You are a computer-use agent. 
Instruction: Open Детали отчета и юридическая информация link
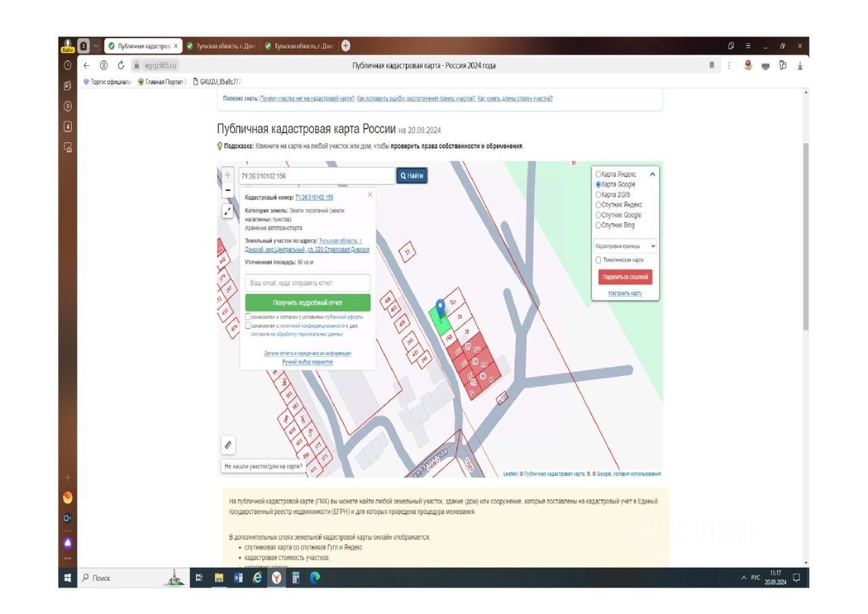[x=308, y=353]
